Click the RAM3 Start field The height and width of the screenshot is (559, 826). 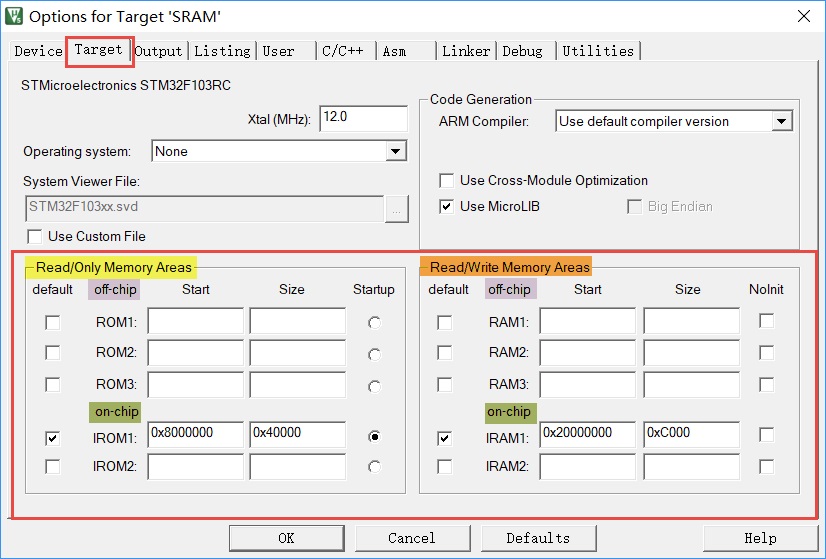[x=587, y=385]
